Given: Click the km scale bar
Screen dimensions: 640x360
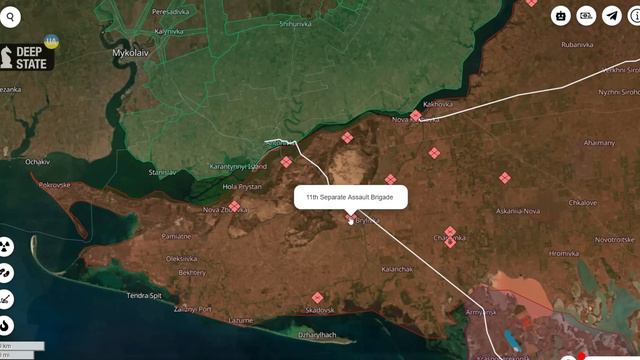Looking at the screenshot, I should [22, 346].
